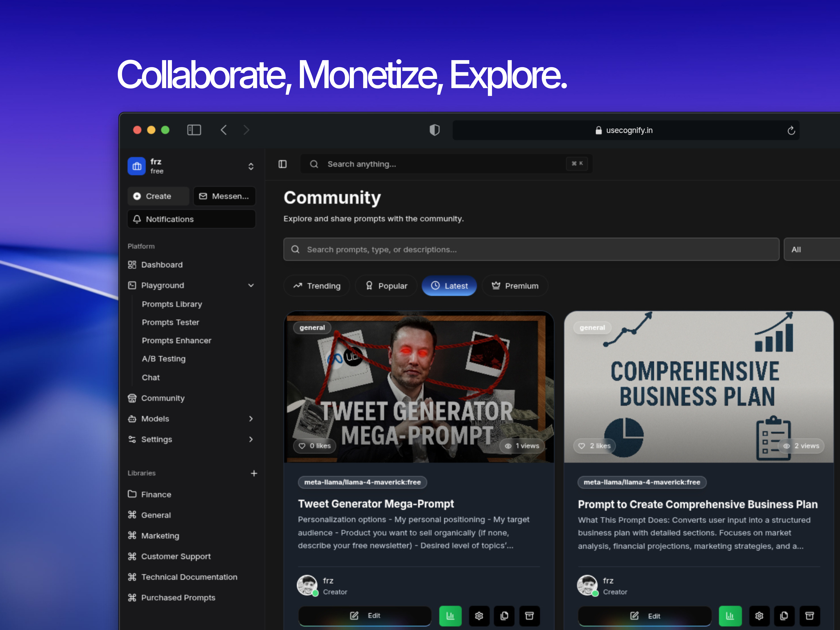Screen dimensions: 840x630
Task: Toggle the browser sidebar button
Action: click(194, 130)
